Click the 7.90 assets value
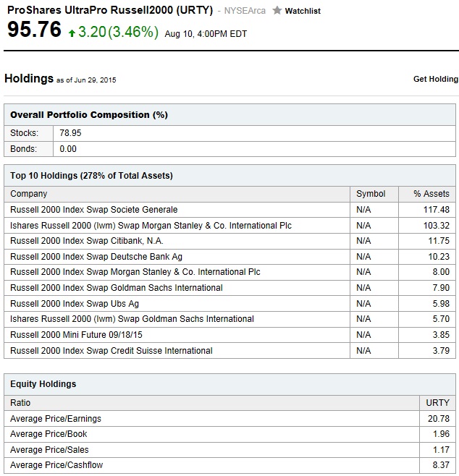459x476 pixels. tap(441, 287)
